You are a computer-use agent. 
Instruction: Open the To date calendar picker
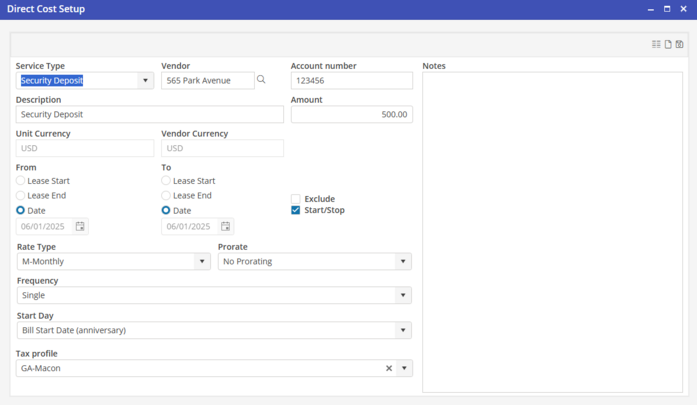tap(226, 227)
